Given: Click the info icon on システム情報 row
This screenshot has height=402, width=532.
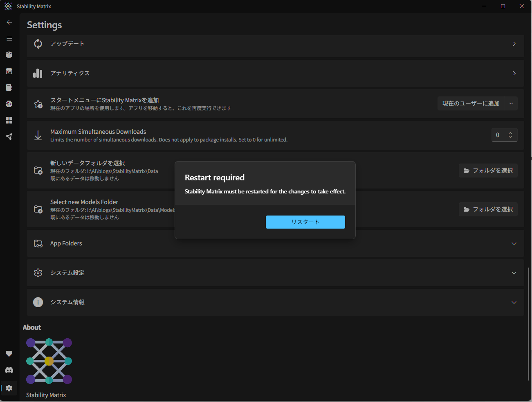Looking at the screenshot, I should click(x=38, y=302).
